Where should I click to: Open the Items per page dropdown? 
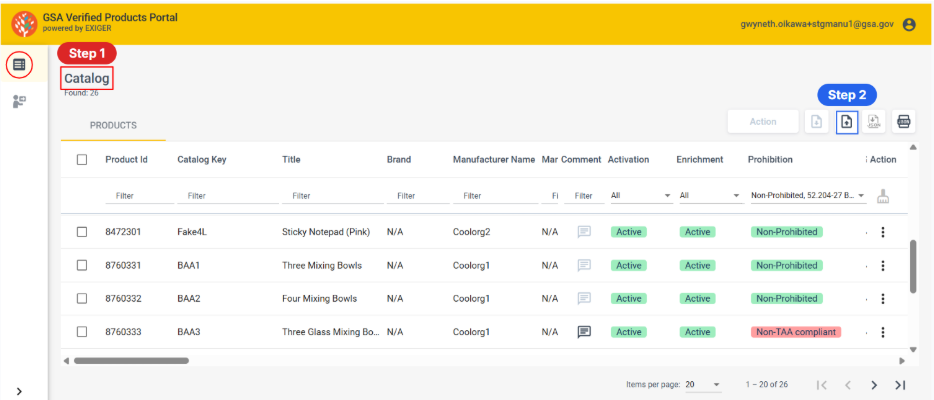tap(703, 385)
